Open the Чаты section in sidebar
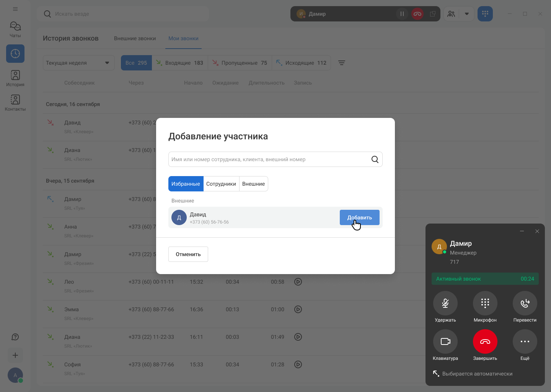Screen dimensions: 551x392 [15, 29]
